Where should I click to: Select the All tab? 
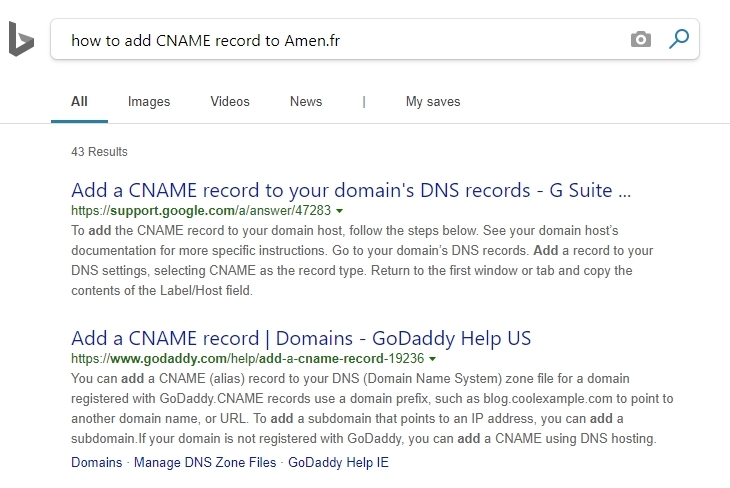79,102
